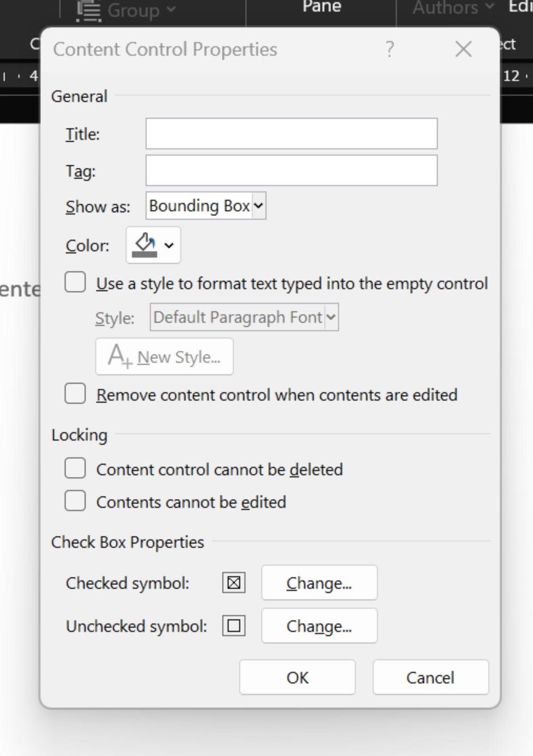The width and height of the screenshot is (533, 756).
Task: Click the New Style button
Action: coord(165,357)
